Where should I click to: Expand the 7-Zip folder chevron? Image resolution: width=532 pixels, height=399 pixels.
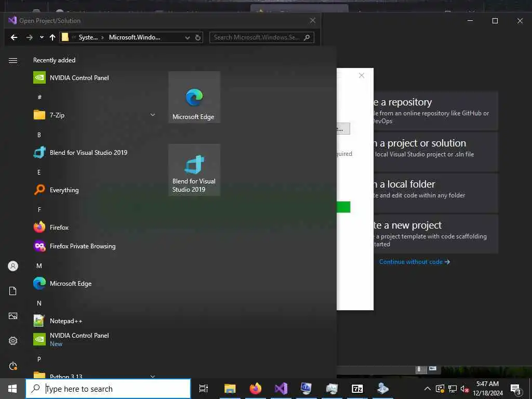[153, 115]
